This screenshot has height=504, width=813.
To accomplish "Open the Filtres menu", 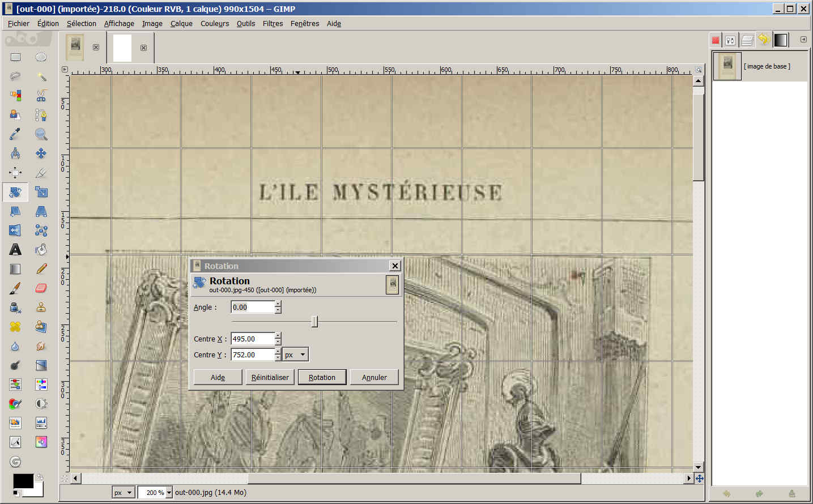I will (273, 24).
